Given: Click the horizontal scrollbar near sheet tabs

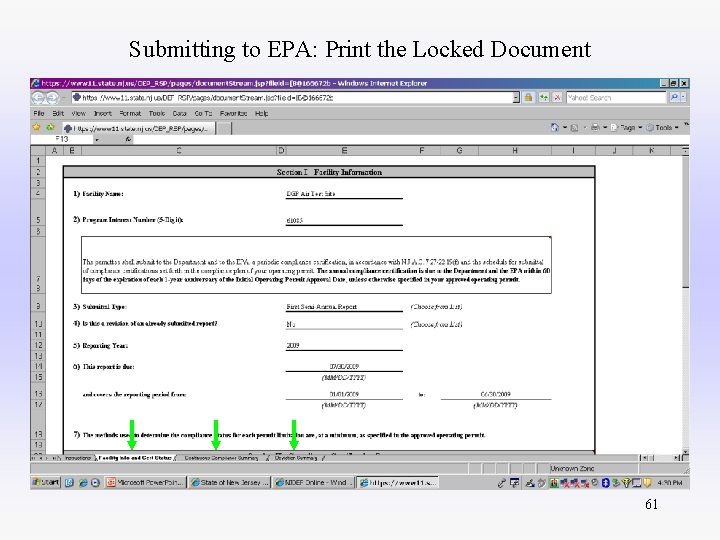Looking at the screenshot, I should pyautogui.click(x=660, y=458).
